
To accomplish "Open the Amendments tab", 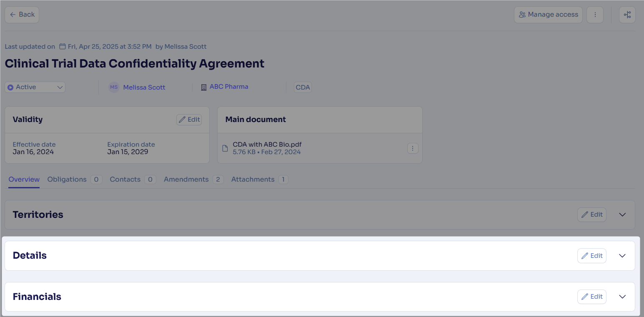I will [186, 179].
